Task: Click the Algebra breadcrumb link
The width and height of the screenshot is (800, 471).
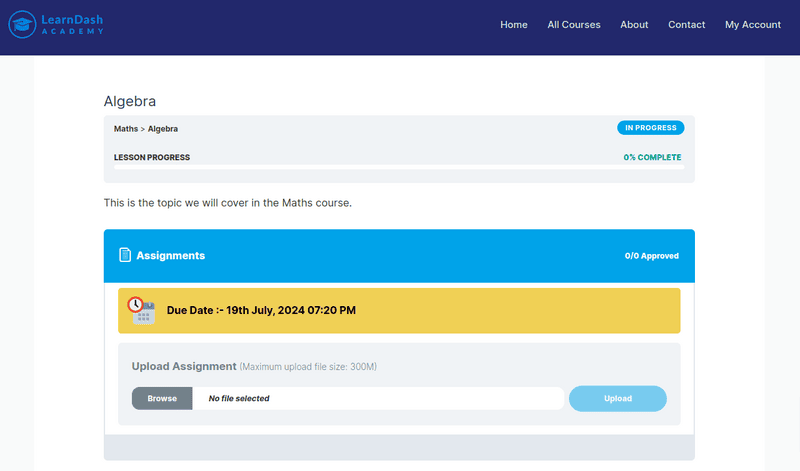Action: (x=163, y=129)
